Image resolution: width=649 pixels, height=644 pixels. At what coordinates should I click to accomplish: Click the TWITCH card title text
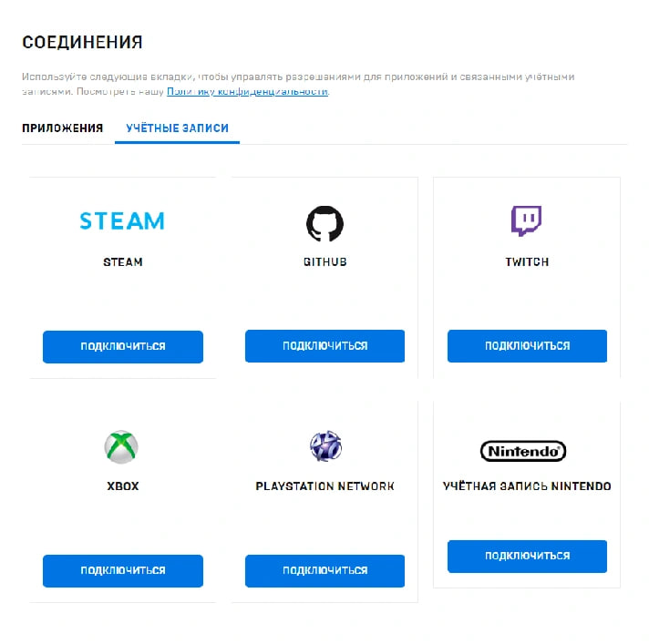pos(527,261)
